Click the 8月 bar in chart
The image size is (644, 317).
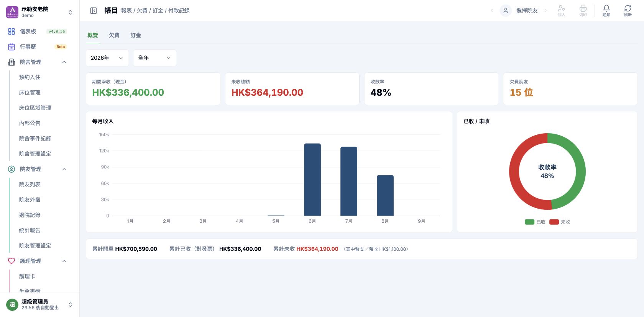click(x=385, y=196)
